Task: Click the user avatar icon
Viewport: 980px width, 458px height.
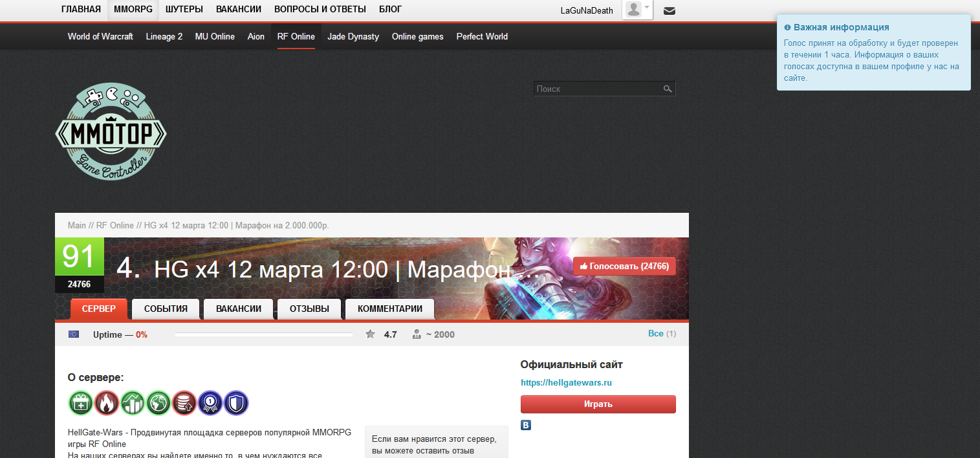Action: [633, 9]
